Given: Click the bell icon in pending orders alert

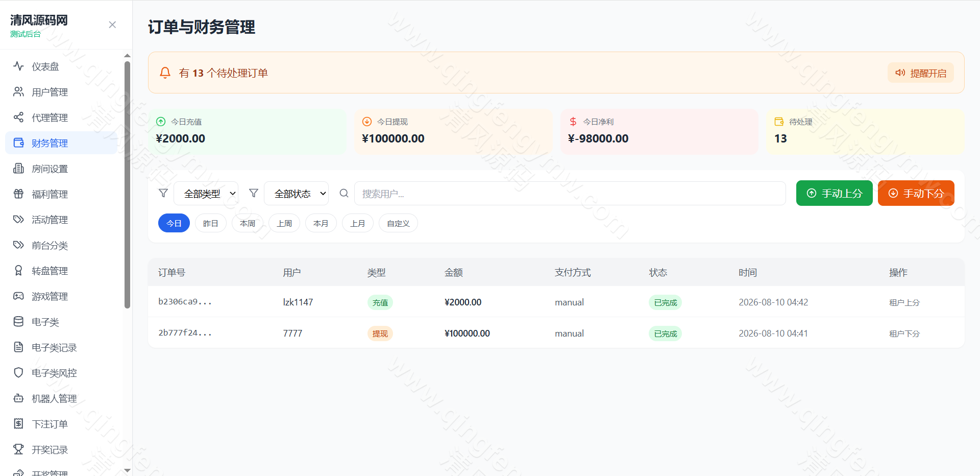Looking at the screenshot, I should (x=165, y=73).
